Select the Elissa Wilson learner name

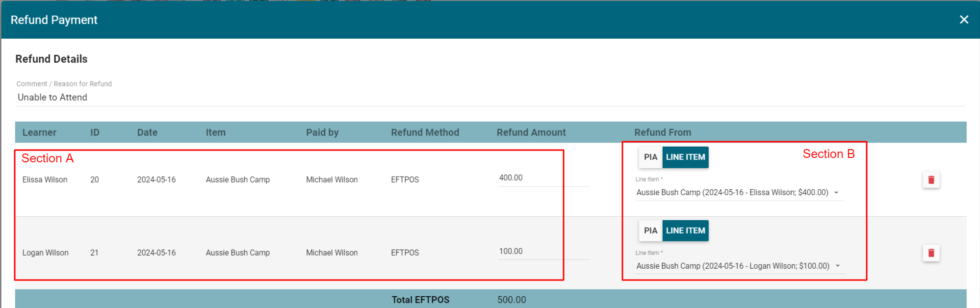point(45,180)
